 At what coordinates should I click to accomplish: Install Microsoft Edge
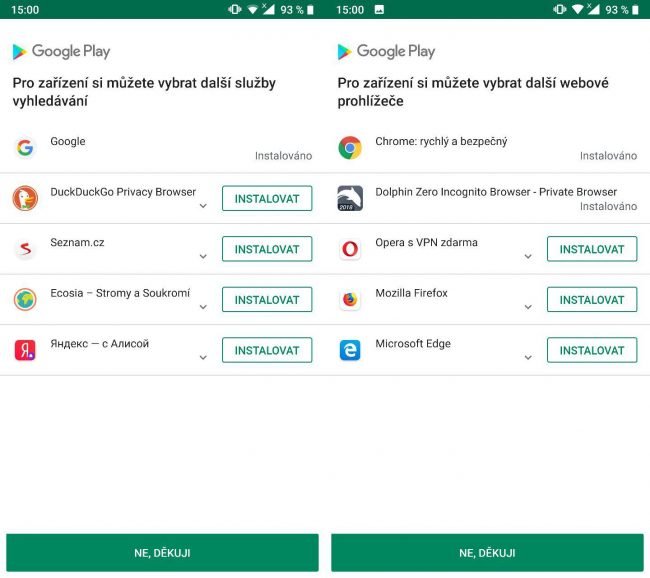click(592, 350)
